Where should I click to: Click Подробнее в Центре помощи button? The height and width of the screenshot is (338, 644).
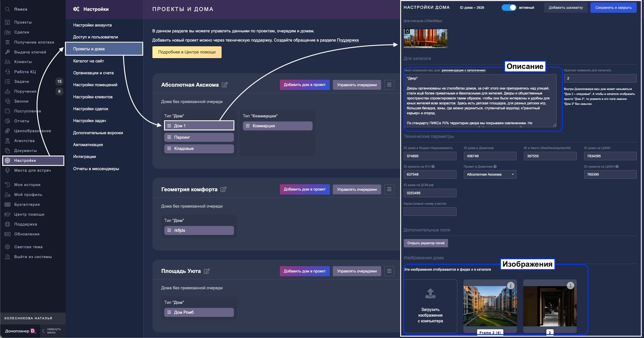click(x=187, y=52)
